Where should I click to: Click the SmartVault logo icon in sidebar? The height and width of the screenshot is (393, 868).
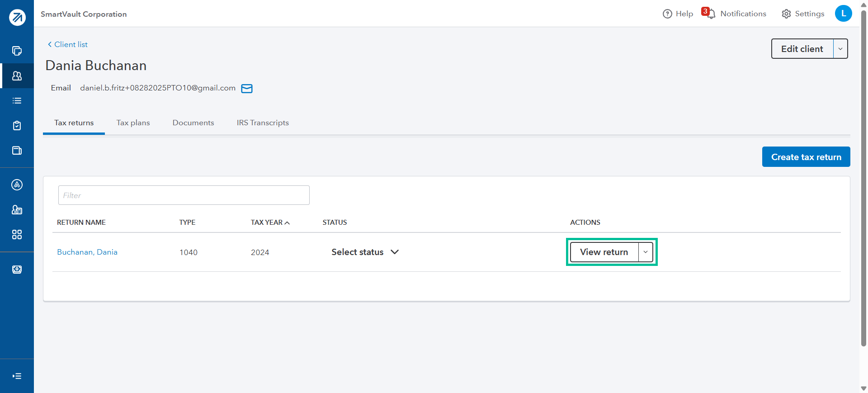click(x=17, y=18)
